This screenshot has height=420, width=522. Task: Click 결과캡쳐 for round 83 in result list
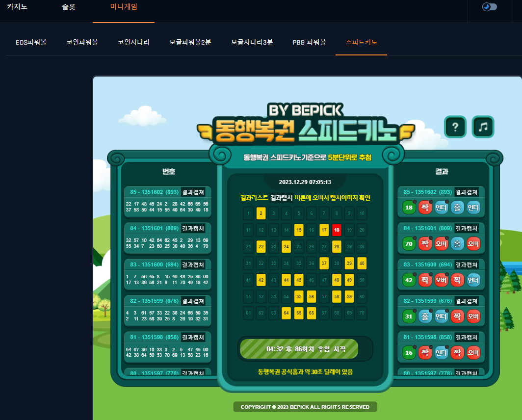(467, 264)
